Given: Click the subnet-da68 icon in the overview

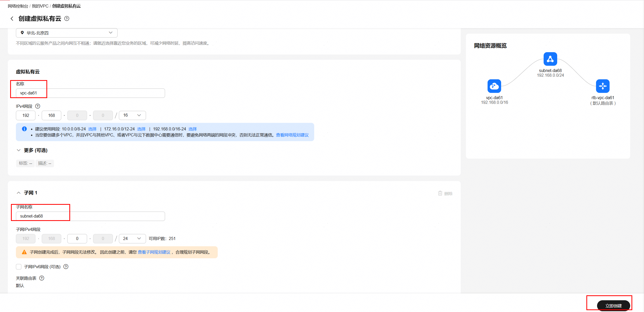Looking at the screenshot, I should [550, 59].
